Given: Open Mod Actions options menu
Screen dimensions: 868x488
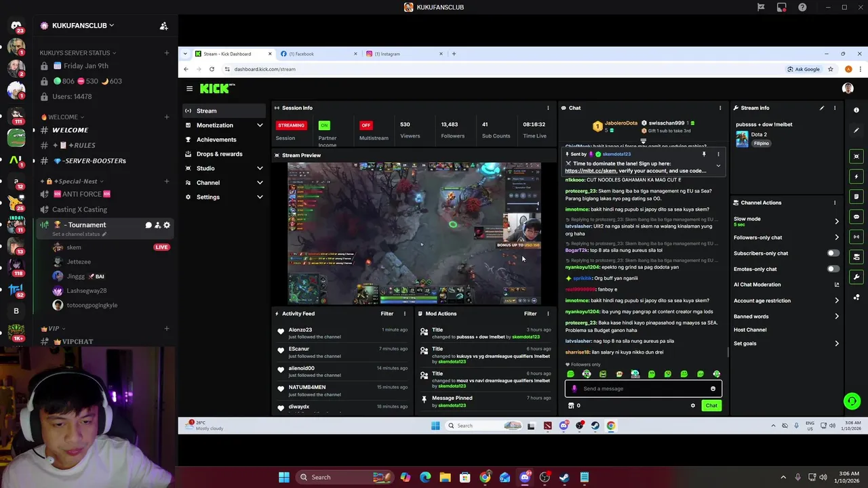Looking at the screenshot, I should pos(548,314).
